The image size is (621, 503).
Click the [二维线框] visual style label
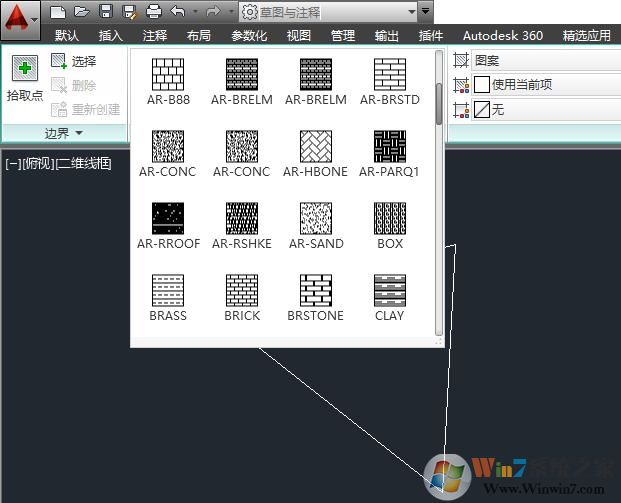84,163
